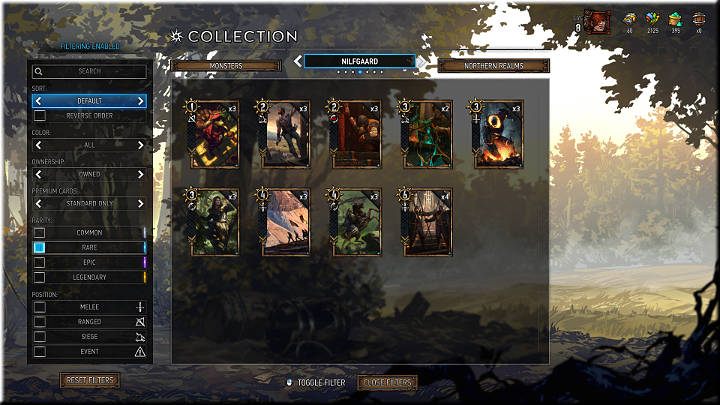The image size is (720, 405).
Task: Open the fire golem card thumbnail
Action: 498,135
